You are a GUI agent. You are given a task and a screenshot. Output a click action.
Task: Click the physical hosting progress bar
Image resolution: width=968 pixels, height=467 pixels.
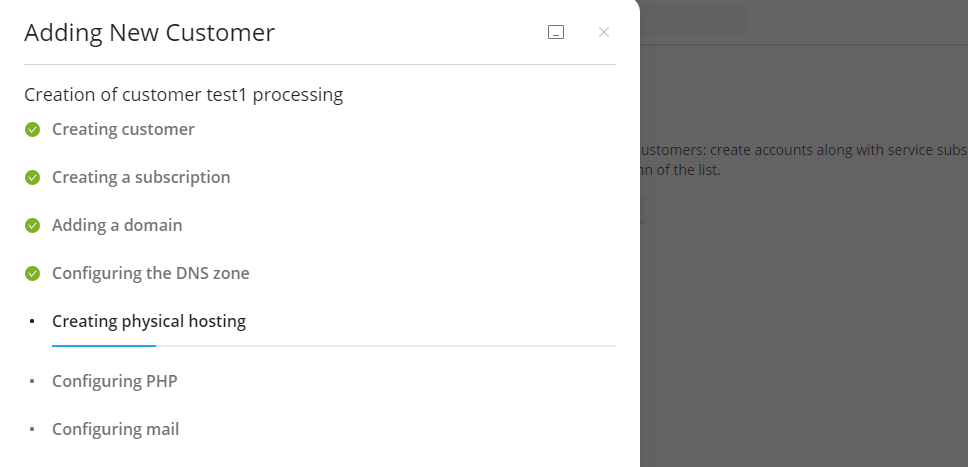pyautogui.click(x=333, y=345)
